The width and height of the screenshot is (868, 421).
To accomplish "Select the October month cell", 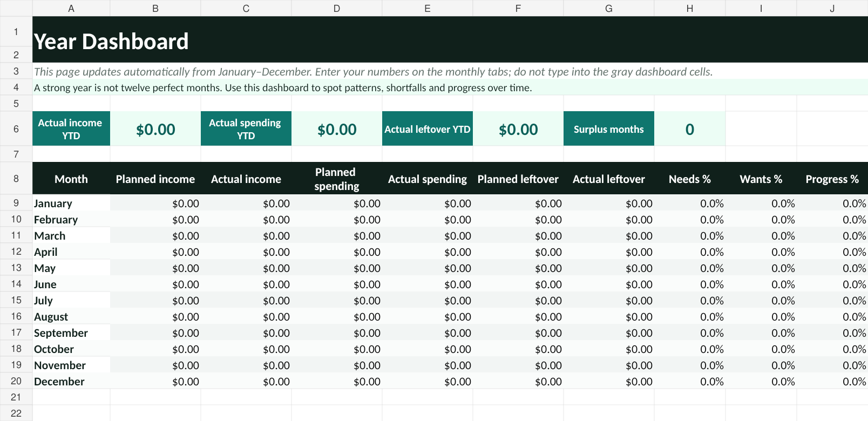I will pos(71,349).
